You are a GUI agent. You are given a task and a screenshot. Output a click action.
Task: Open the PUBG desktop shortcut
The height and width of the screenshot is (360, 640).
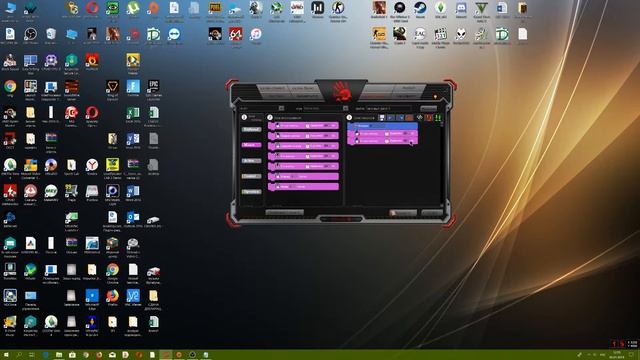(215, 8)
